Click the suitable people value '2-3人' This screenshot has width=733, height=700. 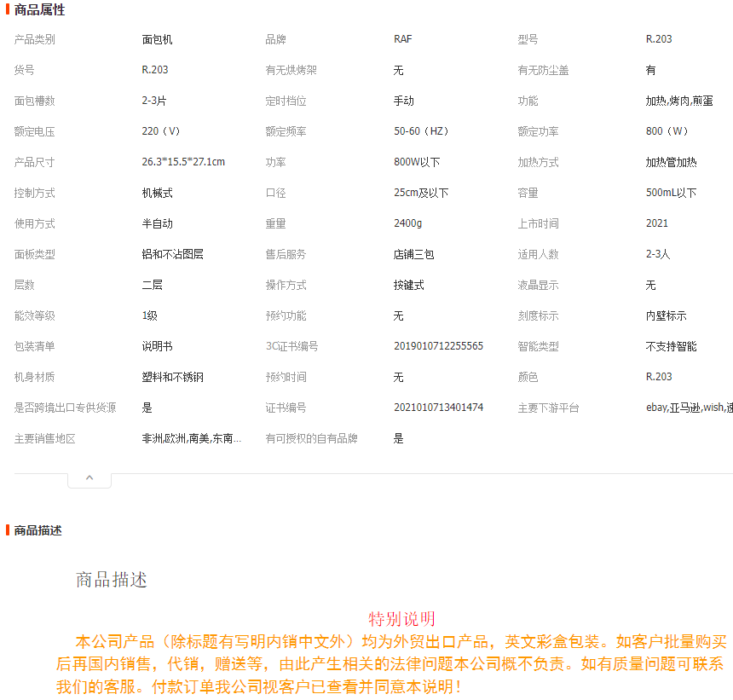pos(658,254)
